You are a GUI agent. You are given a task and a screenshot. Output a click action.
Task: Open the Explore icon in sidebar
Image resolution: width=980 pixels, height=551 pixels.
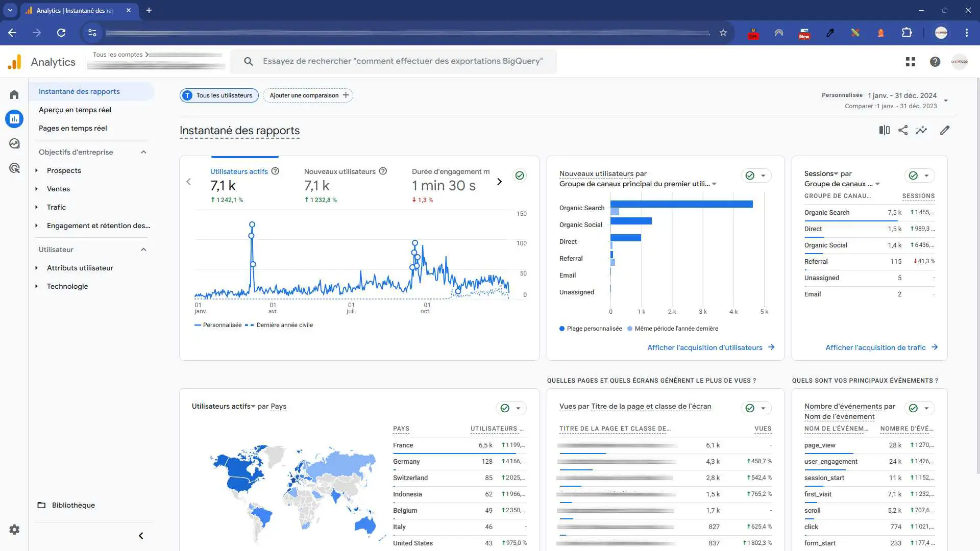[x=14, y=144]
